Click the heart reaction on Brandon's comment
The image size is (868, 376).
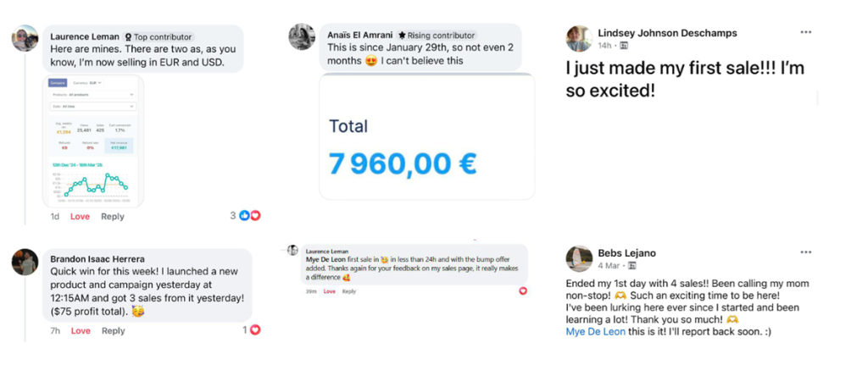(x=254, y=329)
